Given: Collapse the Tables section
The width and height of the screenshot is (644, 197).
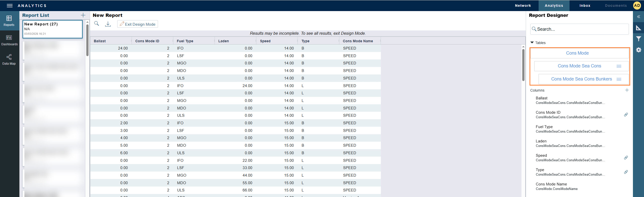Looking at the screenshot, I should coord(532,43).
